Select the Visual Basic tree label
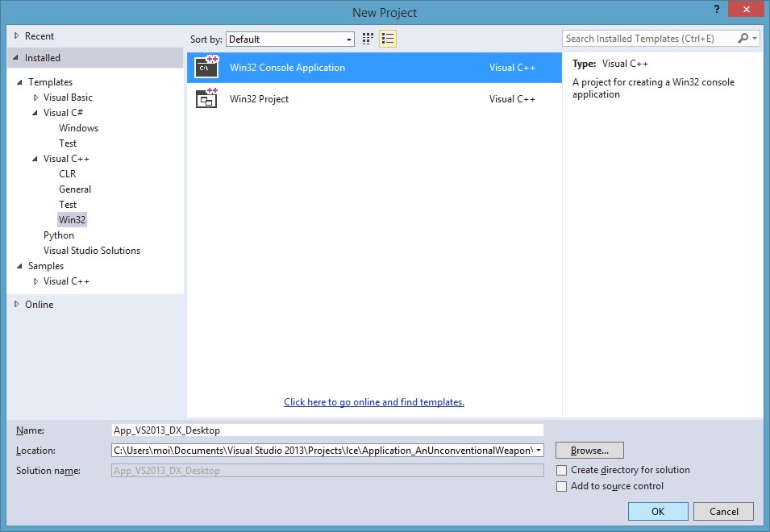 pyautogui.click(x=68, y=98)
